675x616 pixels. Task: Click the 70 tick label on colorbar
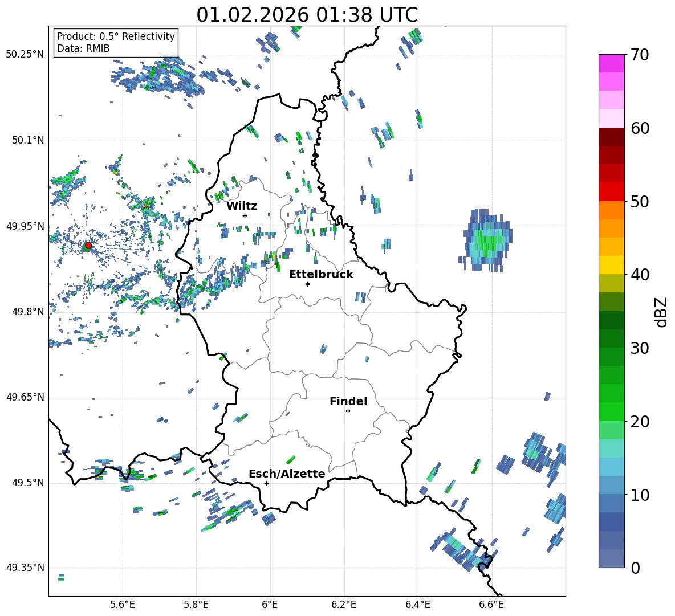(640, 55)
